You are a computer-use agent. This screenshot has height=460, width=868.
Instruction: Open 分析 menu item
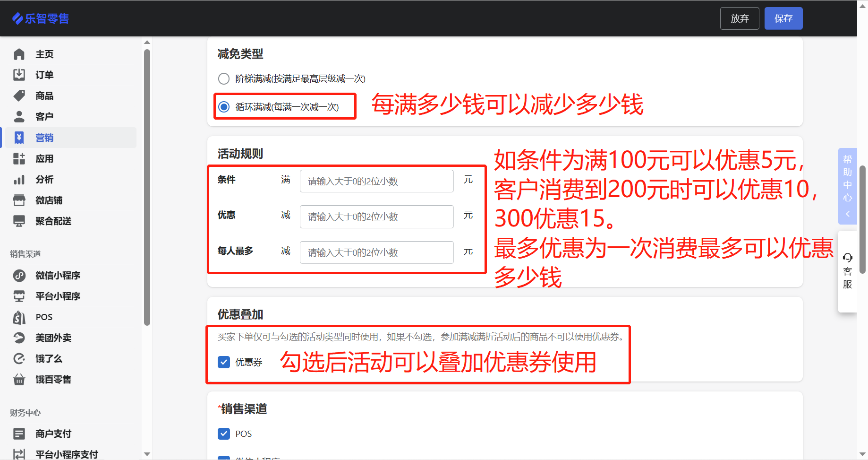coord(44,180)
